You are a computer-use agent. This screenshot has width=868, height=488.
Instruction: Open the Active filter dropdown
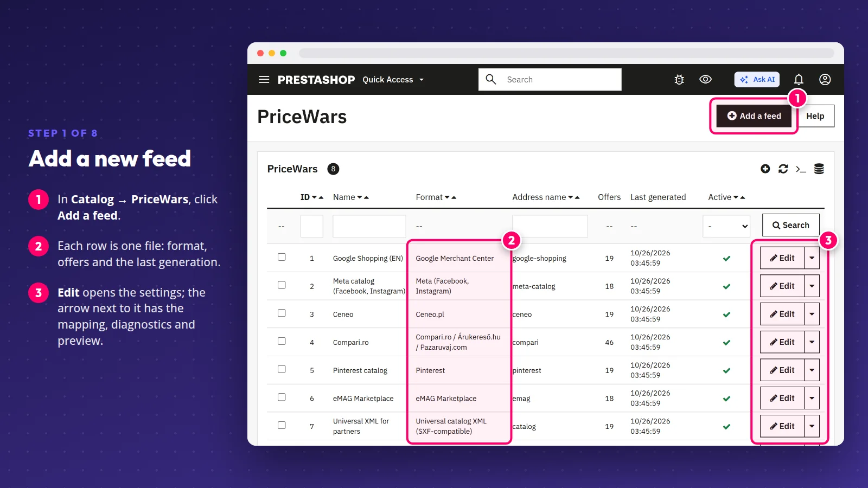tap(726, 226)
